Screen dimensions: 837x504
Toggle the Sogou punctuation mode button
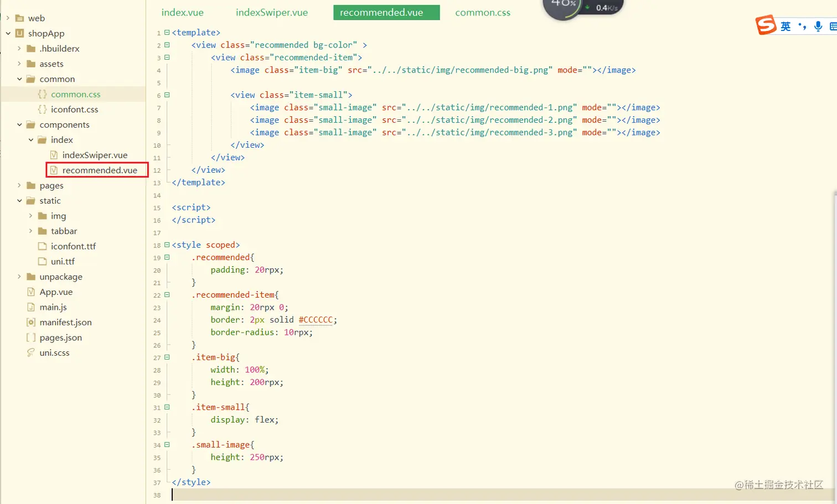coord(802,27)
